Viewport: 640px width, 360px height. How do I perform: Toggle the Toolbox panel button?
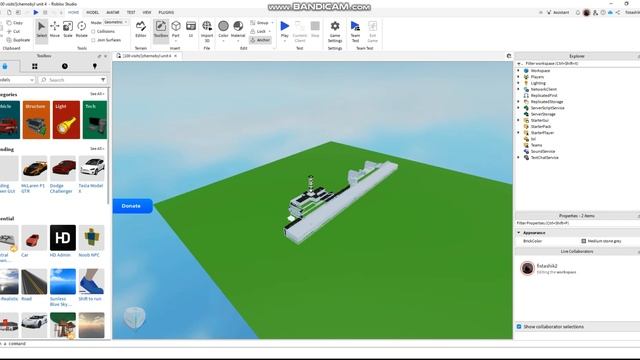point(161,30)
